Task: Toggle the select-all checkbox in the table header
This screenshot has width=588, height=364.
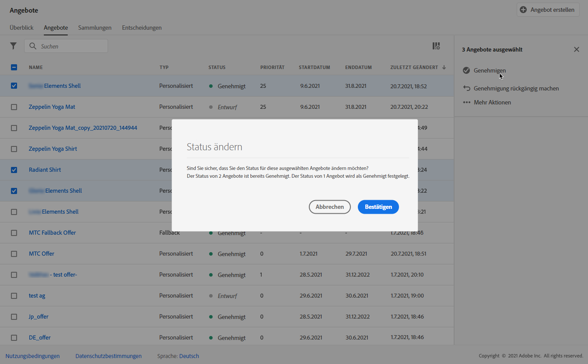Action: [x=14, y=67]
